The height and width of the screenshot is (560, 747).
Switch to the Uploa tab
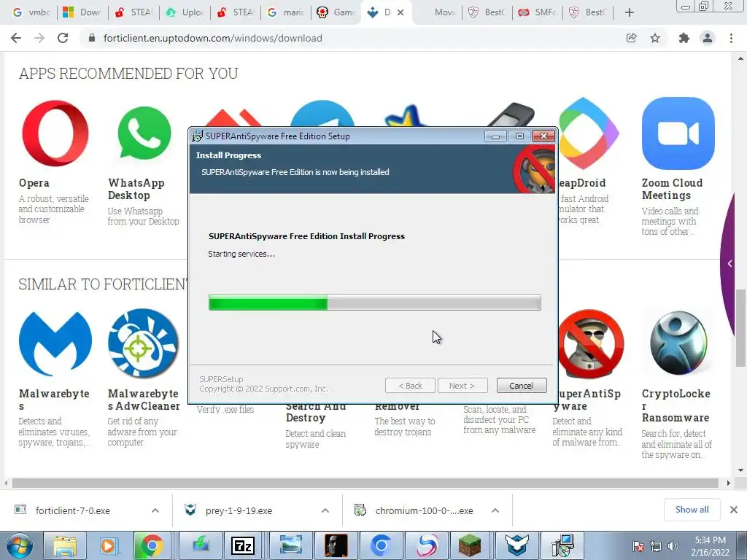tap(185, 12)
